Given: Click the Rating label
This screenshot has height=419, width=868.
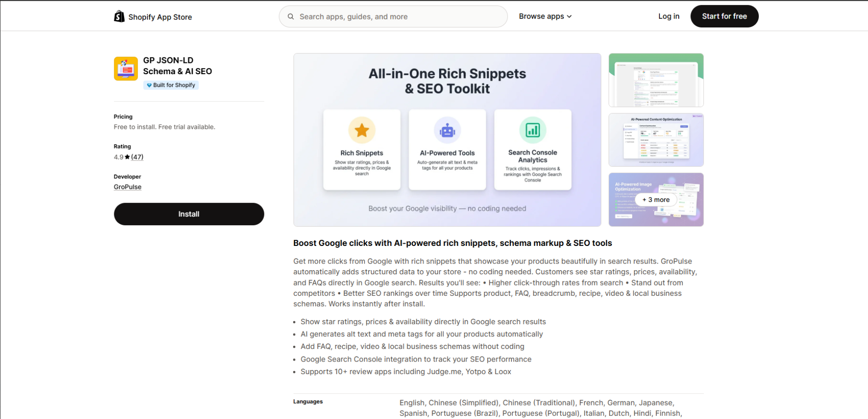Looking at the screenshot, I should (x=122, y=147).
